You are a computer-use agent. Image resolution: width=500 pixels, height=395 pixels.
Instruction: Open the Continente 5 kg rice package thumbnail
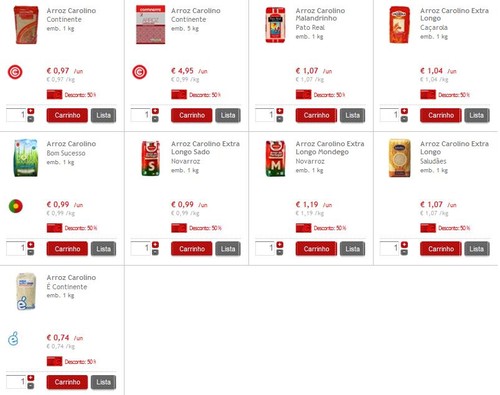coord(150,25)
